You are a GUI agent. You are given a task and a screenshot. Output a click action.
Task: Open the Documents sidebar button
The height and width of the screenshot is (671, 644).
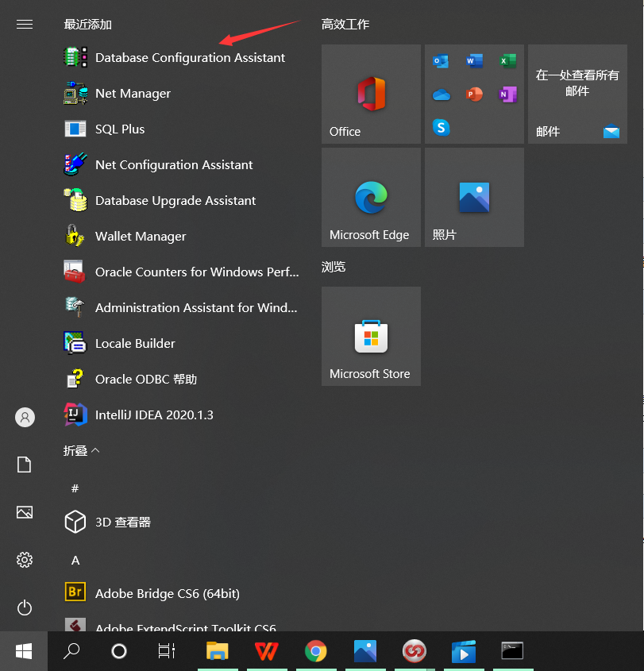click(x=25, y=465)
